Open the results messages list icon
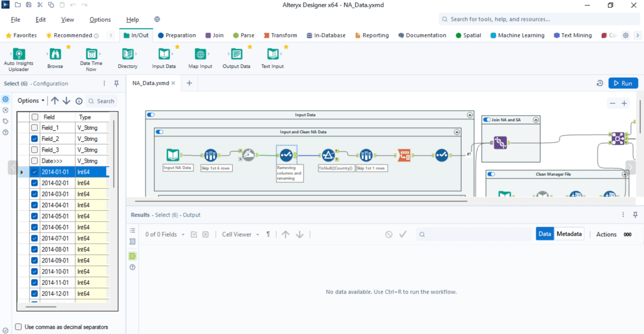This screenshot has height=334, width=644. 133,230
